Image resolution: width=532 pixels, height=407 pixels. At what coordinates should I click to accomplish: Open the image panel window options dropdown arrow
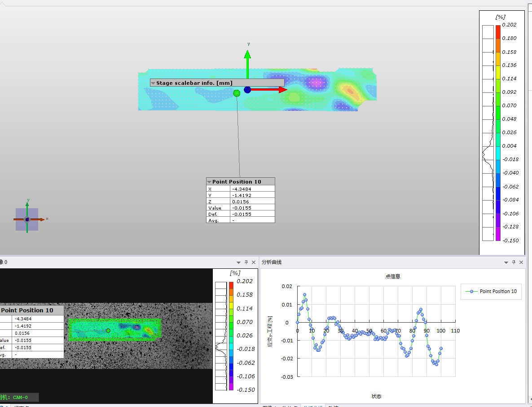point(239,262)
